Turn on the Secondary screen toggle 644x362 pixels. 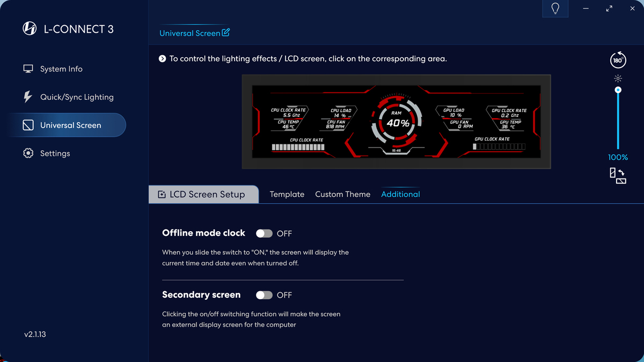264,295
